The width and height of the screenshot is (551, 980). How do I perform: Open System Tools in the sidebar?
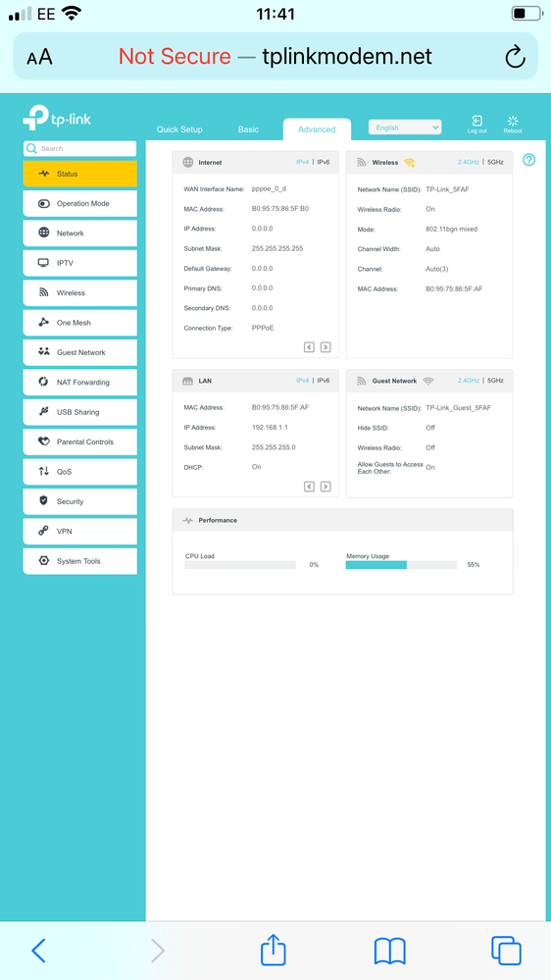point(80,561)
